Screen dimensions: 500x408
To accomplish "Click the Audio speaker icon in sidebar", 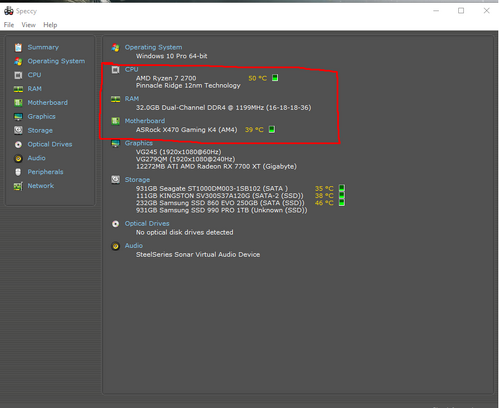I will [x=18, y=158].
